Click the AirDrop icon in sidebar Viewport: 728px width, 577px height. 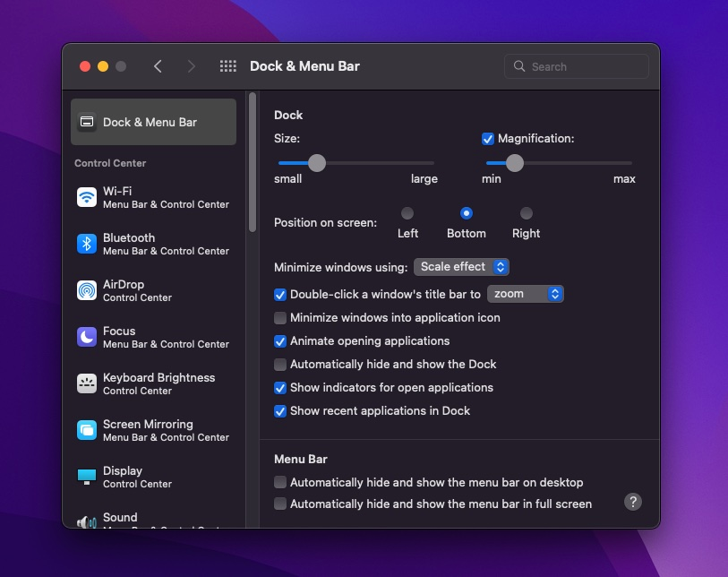[87, 290]
